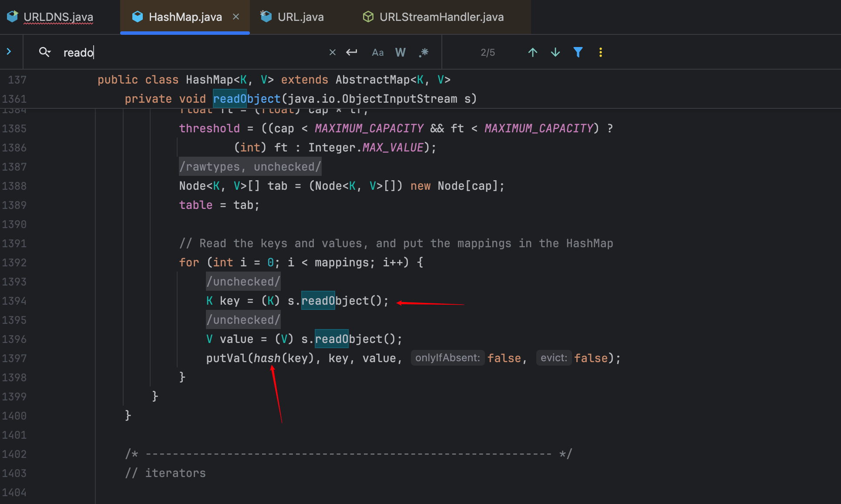Click 'new Node[cap]' expression
841x504 pixels.
454,186
